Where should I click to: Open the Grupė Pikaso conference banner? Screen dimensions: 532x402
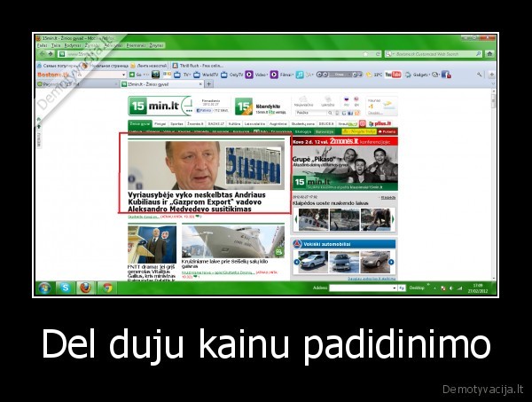345,163
